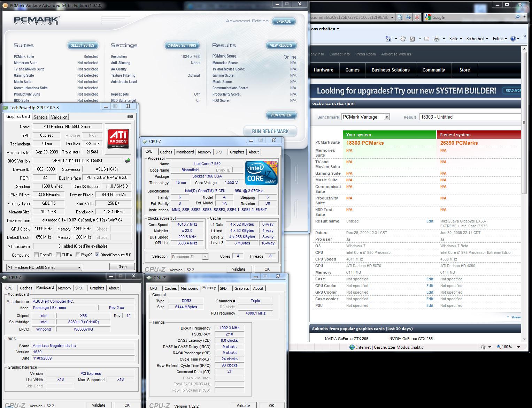Open the Sicherheit menu dropdown
The image size is (532, 408).
477,39
